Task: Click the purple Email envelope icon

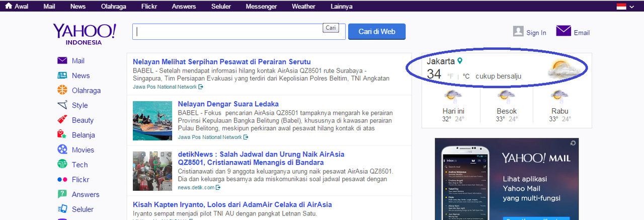Action: coord(563,31)
